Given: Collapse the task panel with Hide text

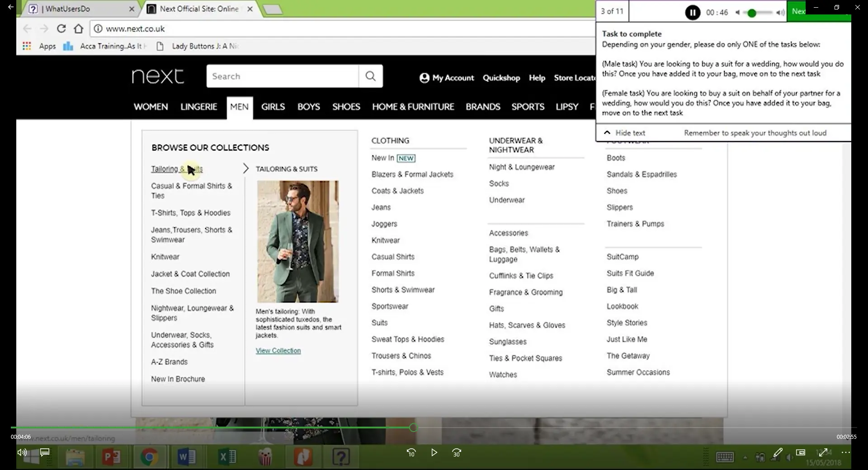Looking at the screenshot, I should click(624, 133).
